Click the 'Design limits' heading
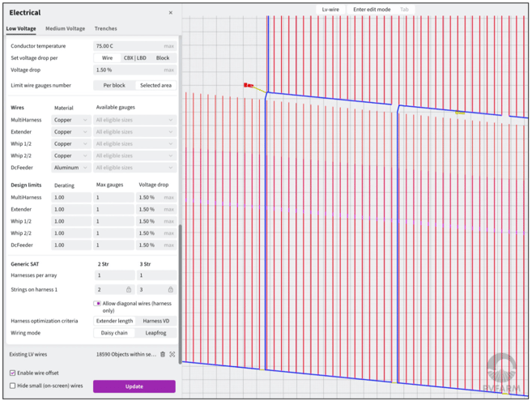Viewport: 532px width, 401px height. point(26,185)
